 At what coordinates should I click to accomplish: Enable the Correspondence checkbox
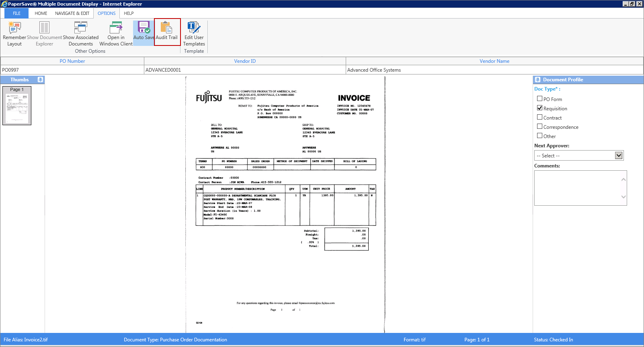[x=539, y=126]
